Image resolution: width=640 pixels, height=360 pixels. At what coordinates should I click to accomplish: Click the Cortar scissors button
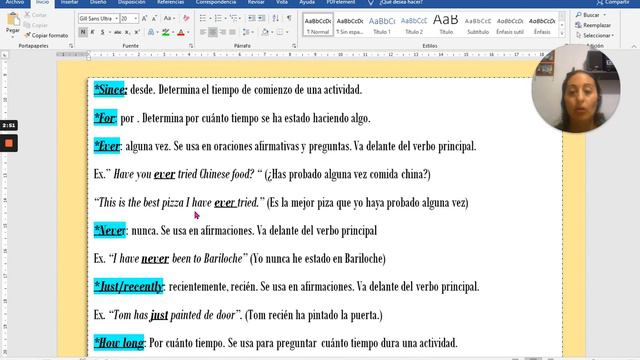35,15
